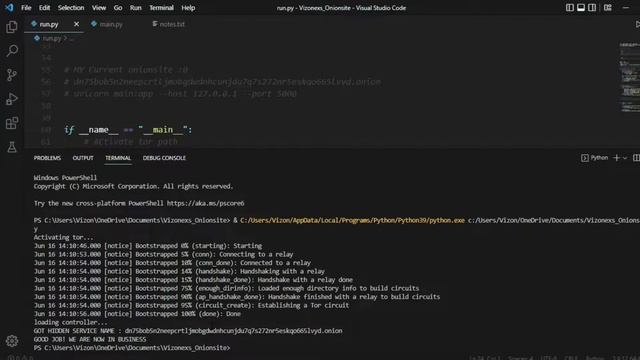The width and height of the screenshot is (640, 360).
Task: Click the terminal shell icon beside Python
Action: pos(584,158)
